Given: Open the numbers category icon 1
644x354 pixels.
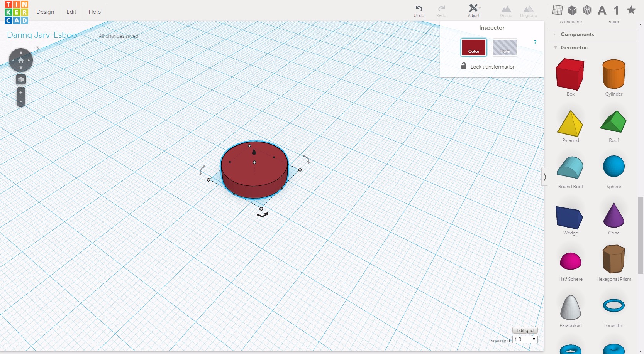Looking at the screenshot, I should pos(616,10).
